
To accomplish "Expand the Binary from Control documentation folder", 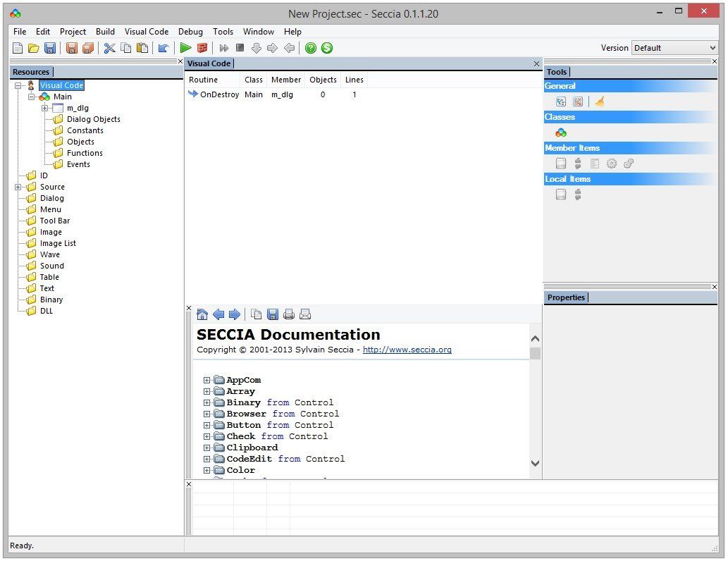I will click(x=206, y=402).
